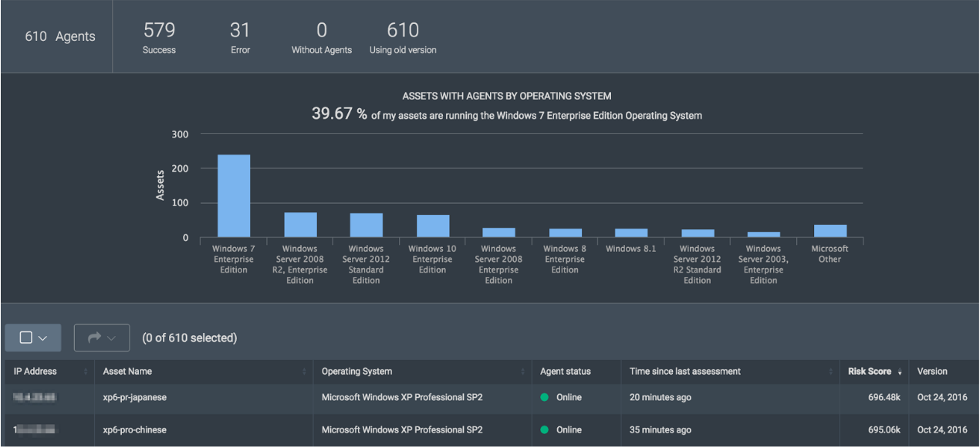Viewport: 980px width, 448px height.
Task: Tick the select-all checkbox above the table
Action: point(25,338)
